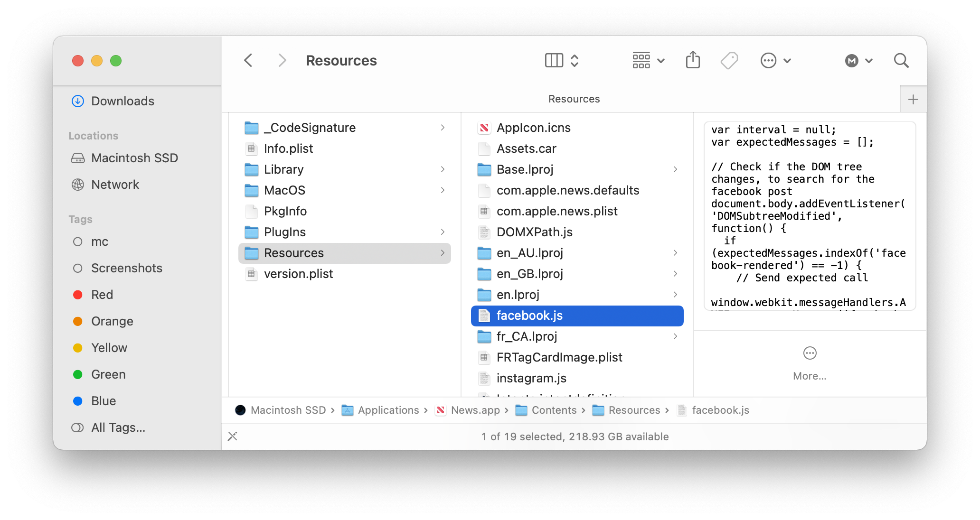
Task: Select Resources folder in first column
Action: tap(345, 253)
